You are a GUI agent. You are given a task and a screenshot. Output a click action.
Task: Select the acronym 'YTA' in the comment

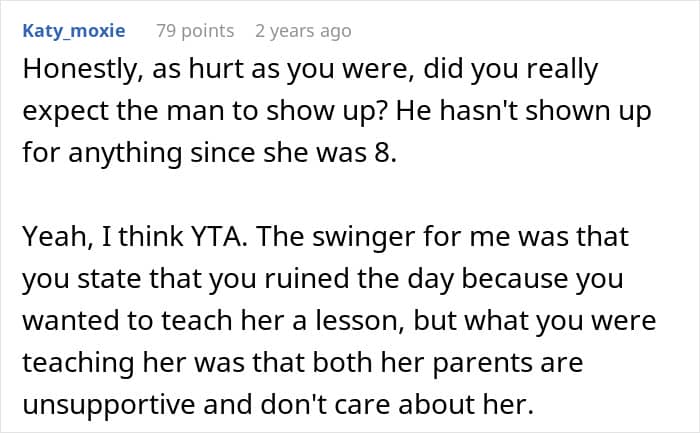[x=217, y=236]
